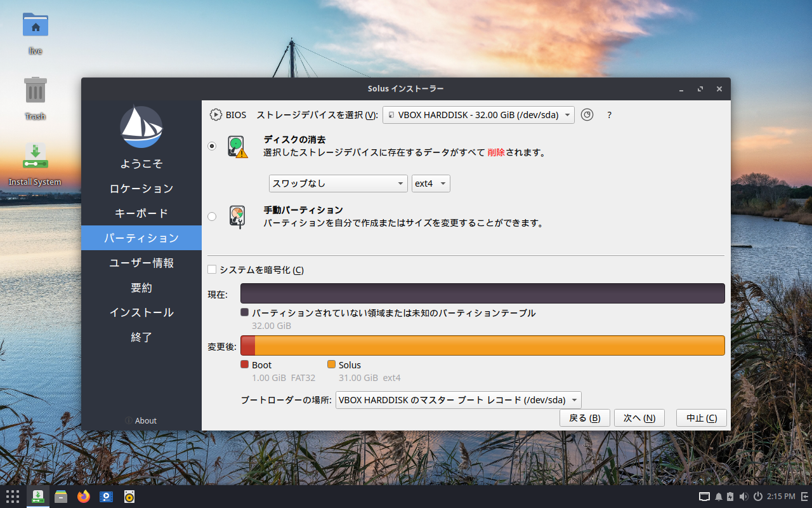Click the Solus sailboat logo

pyautogui.click(x=141, y=127)
